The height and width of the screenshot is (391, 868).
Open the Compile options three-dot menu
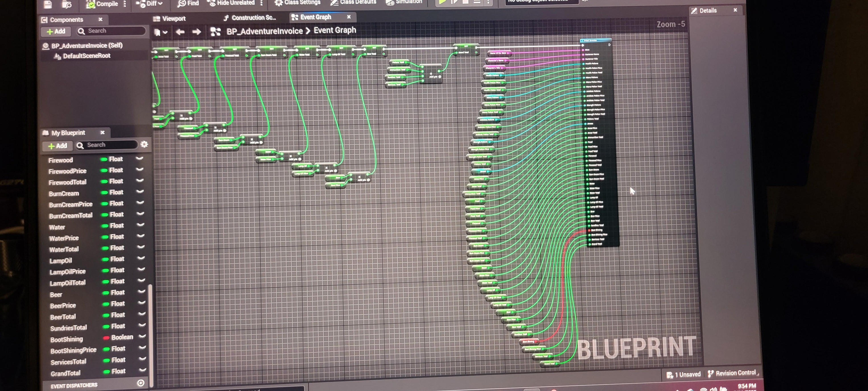[125, 4]
